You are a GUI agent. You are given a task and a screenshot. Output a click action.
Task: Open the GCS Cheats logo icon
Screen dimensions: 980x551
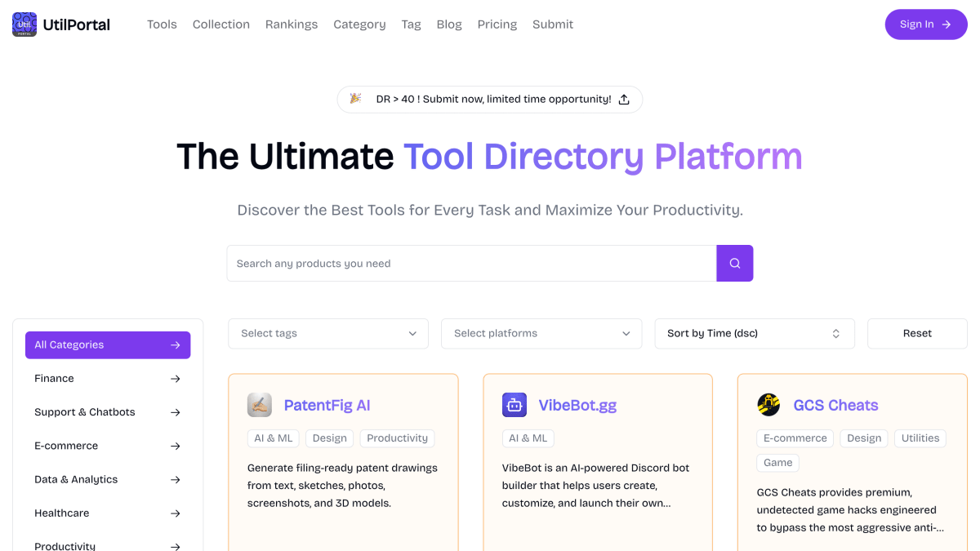click(768, 405)
